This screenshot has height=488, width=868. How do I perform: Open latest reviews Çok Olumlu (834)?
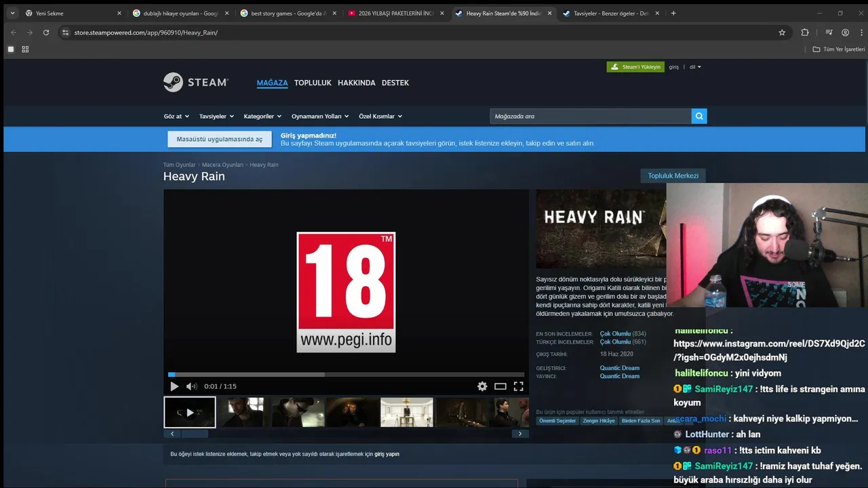coord(623,333)
